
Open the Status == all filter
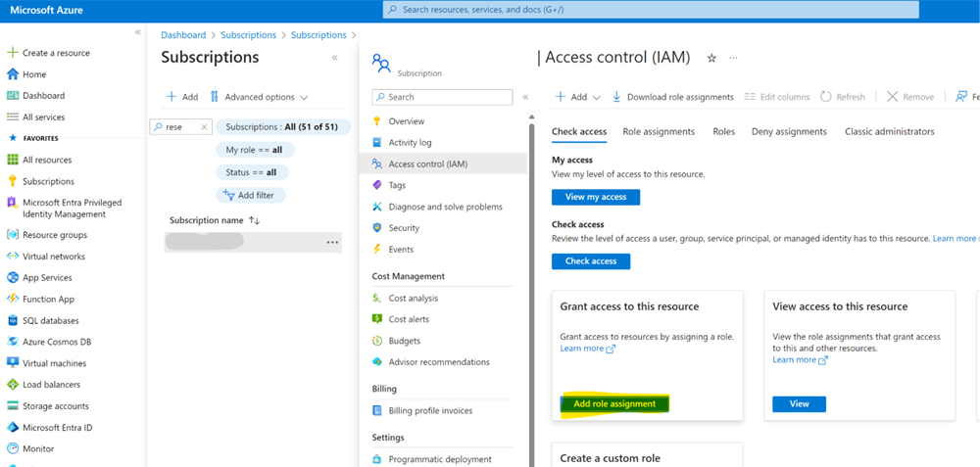[253, 172]
